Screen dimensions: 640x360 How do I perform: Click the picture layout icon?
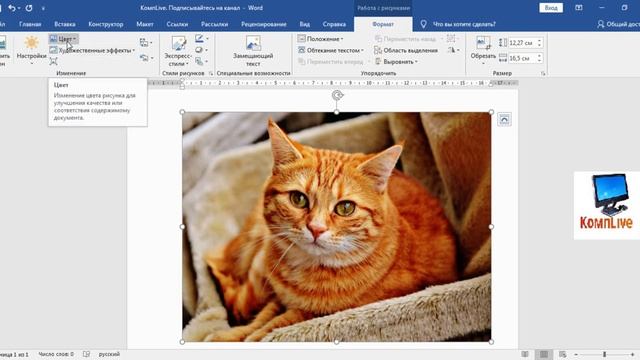point(201,62)
